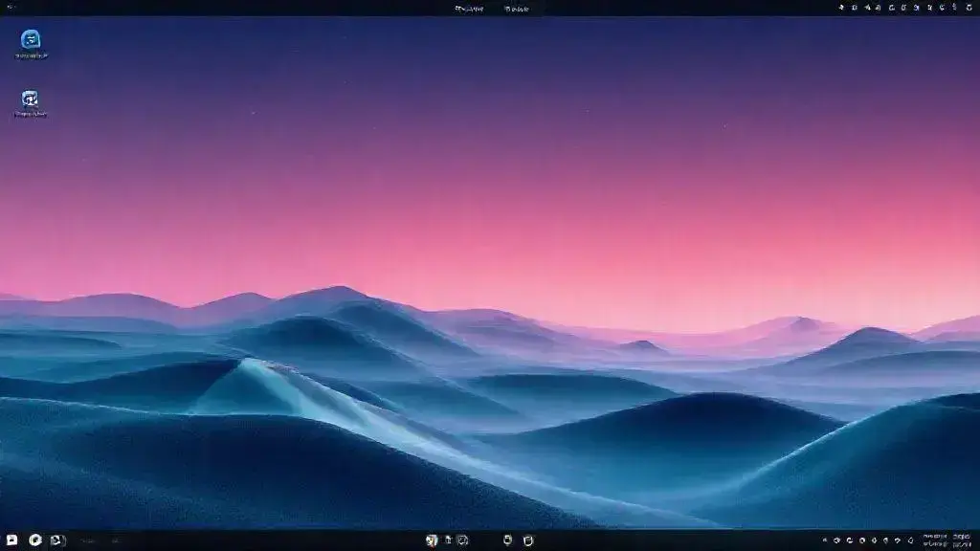Open the Wi-Fi style network icon in the bottom system tray
This screenshot has height=551, width=980.
[x=898, y=540]
